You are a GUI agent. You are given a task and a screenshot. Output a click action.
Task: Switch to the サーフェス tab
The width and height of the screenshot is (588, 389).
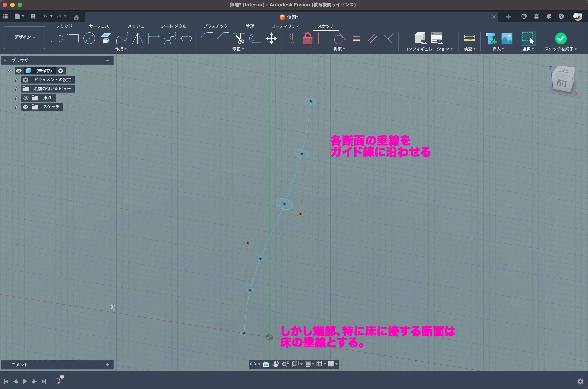tap(99, 26)
